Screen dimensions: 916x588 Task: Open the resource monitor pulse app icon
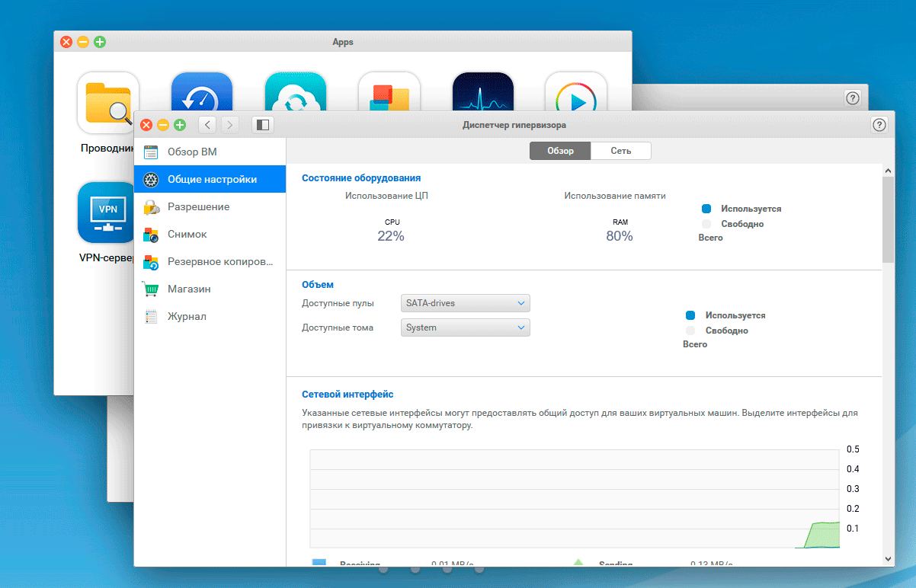(482, 91)
